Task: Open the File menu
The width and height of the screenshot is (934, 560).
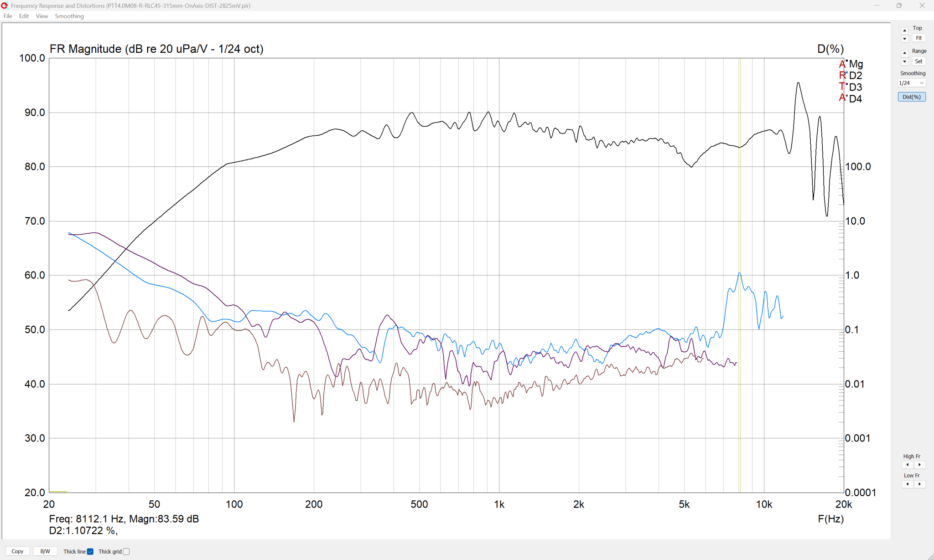Action: 8,16
